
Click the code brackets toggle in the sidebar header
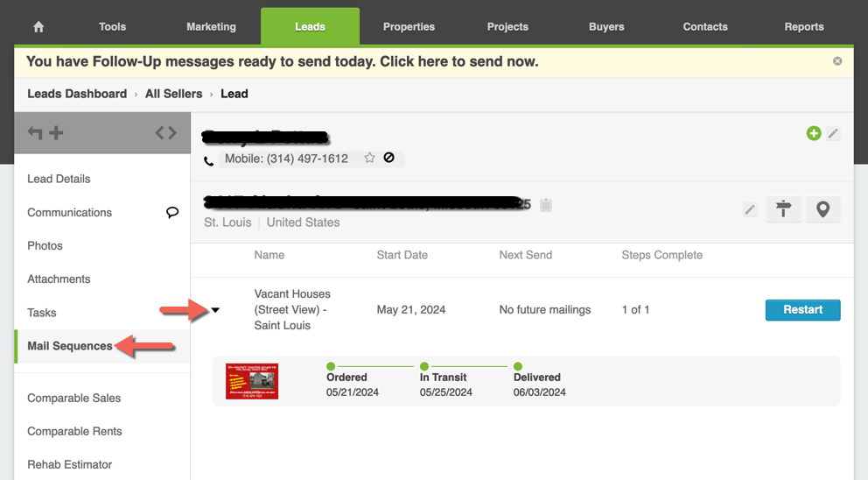[165, 133]
